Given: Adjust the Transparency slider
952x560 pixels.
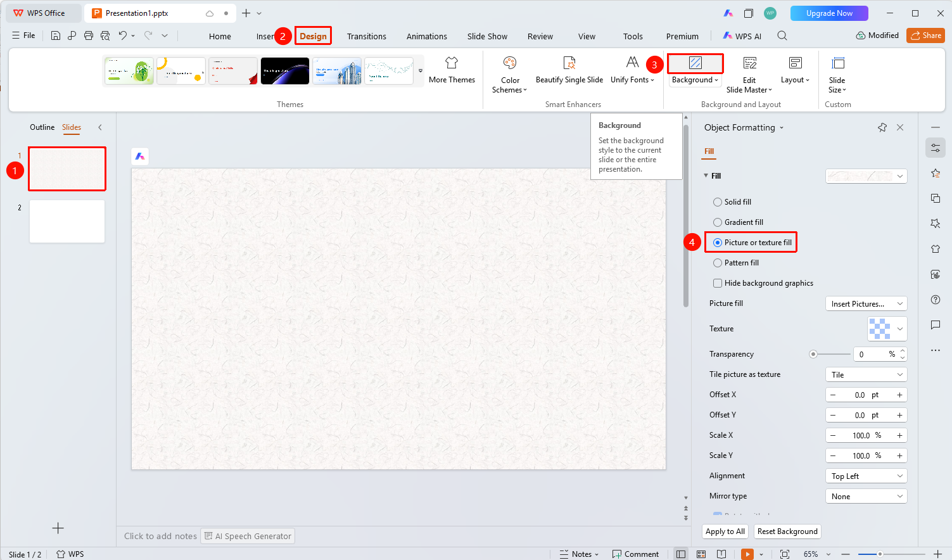Looking at the screenshot, I should (813, 354).
